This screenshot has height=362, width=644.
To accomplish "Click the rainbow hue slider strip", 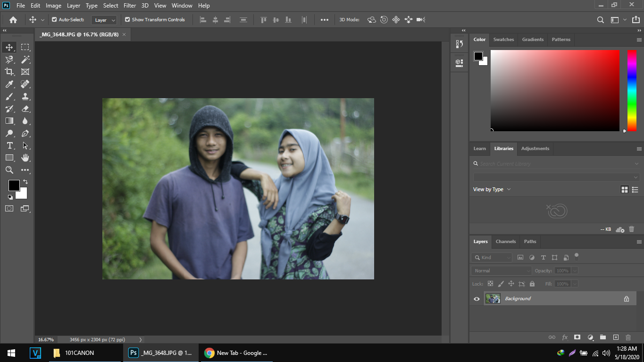I will tap(632, 90).
